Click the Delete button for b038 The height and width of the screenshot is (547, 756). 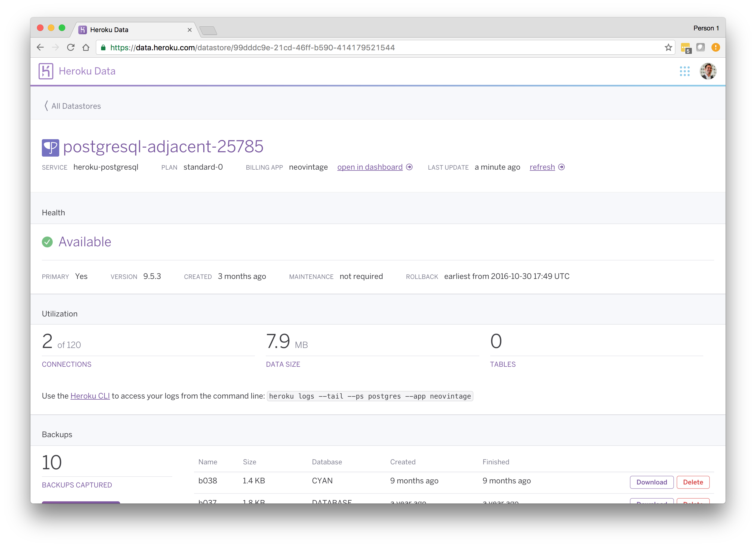(693, 482)
